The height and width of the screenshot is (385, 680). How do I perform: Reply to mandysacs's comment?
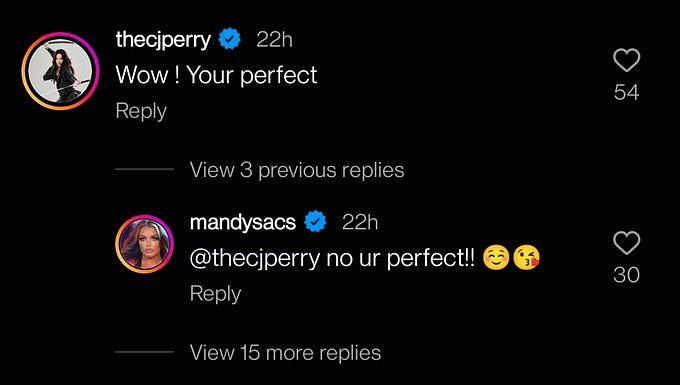215,294
